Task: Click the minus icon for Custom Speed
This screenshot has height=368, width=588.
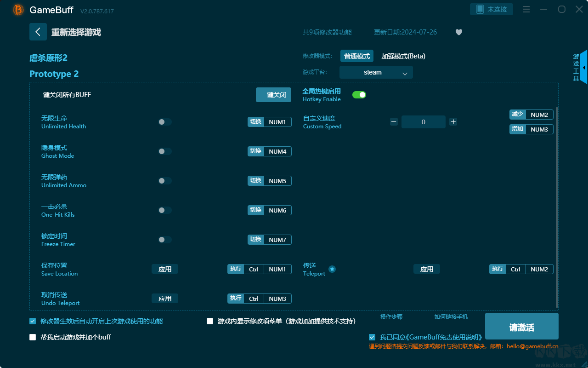Action: point(394,122)
